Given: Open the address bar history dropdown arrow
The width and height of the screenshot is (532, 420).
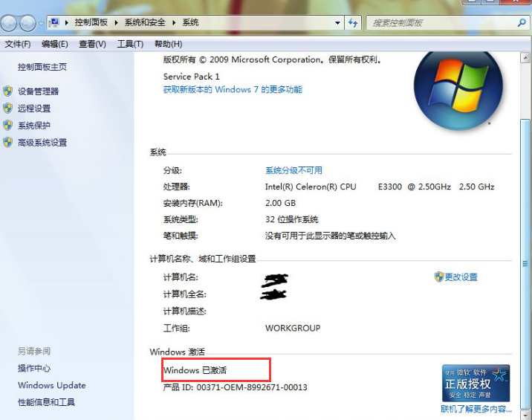Looking at the screenshot, I should (x=337, y=23).
